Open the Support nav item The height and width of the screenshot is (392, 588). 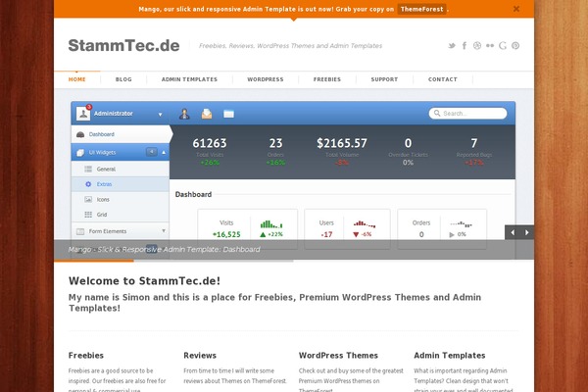point(384,79)
